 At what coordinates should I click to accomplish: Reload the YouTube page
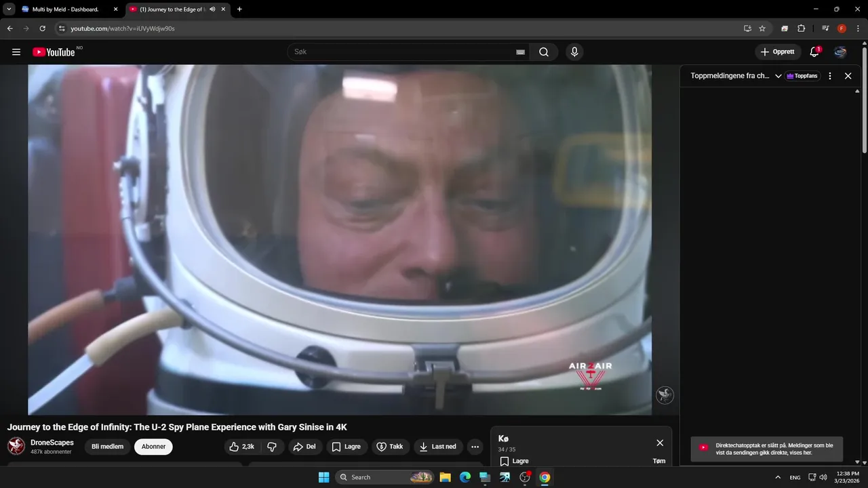tap(42, 28)
